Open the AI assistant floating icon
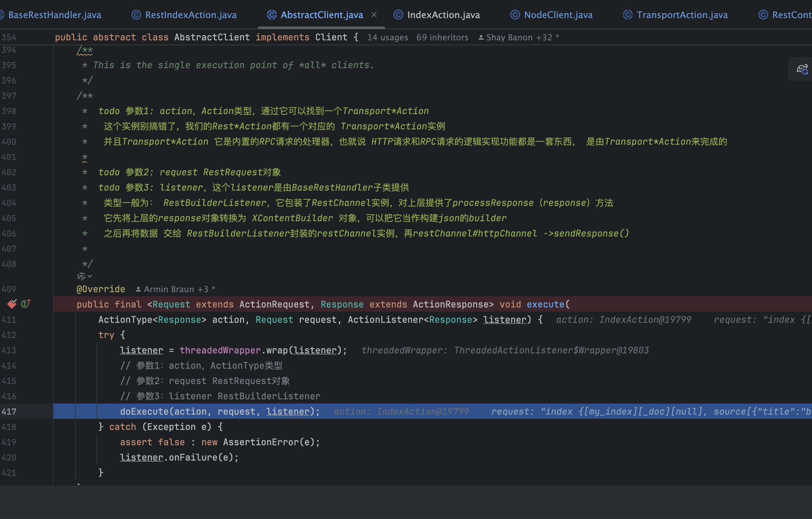The height and width of the screenshot is (519, 812). [x=802, y=69]
